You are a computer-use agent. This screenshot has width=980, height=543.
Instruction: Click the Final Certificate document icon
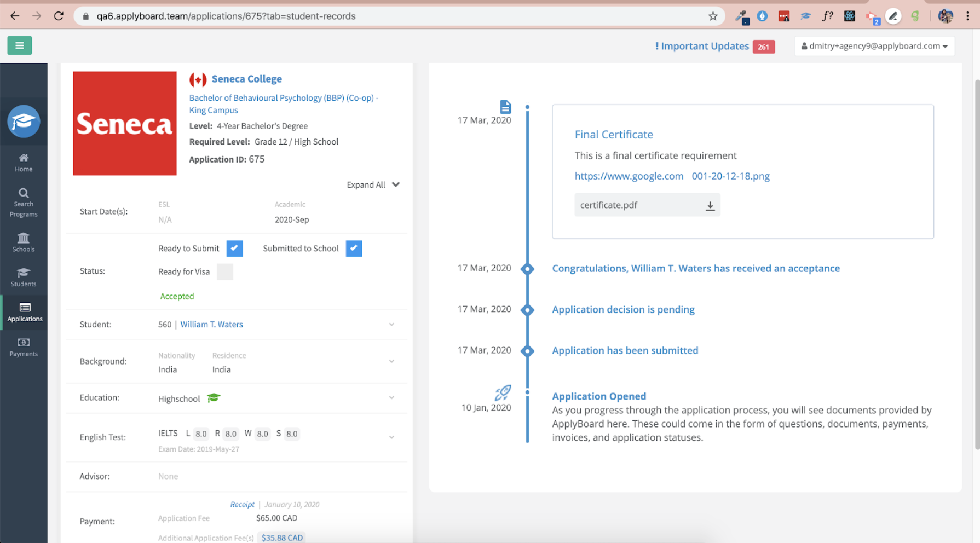505,107
